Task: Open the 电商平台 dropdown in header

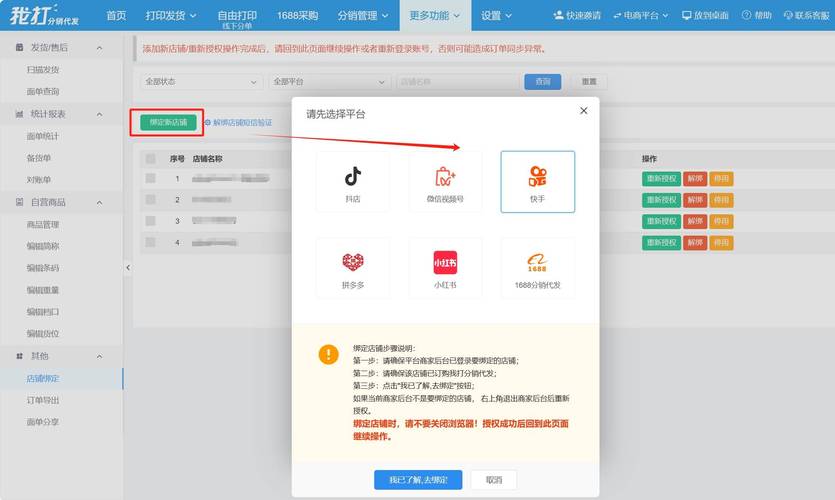Action: [x=641, y=15]
